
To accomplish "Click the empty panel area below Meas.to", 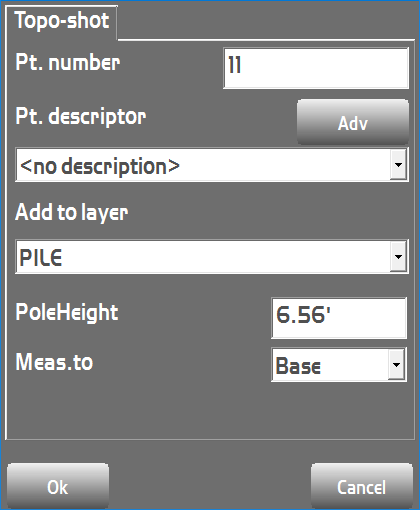I will pos(210,410).
